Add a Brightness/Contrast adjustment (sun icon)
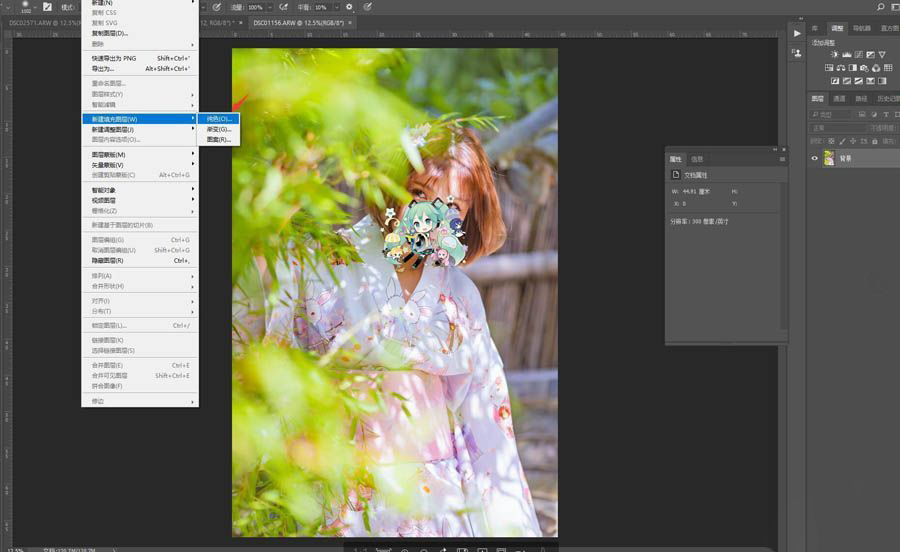Screen dimensions: 900x552 [835, 55]
